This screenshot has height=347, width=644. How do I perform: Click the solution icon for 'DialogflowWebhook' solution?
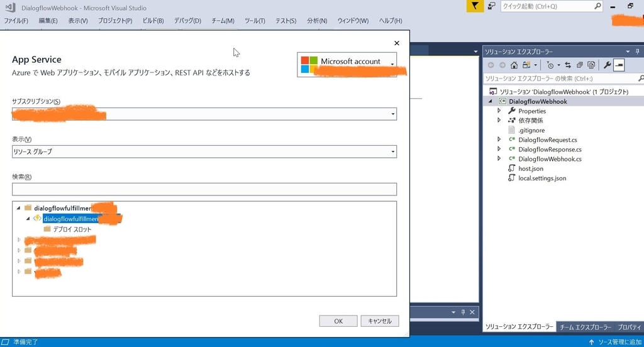pos(493,91)
